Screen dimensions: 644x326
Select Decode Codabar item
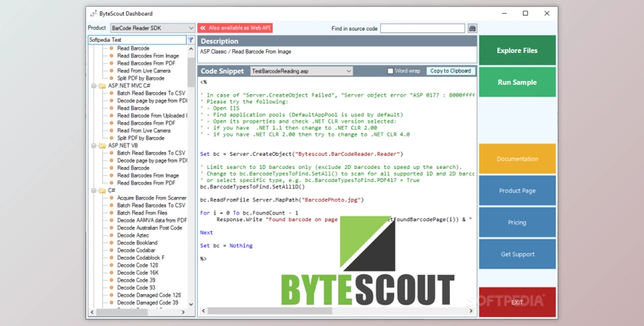pyautogui.click(x=136, y=250)
